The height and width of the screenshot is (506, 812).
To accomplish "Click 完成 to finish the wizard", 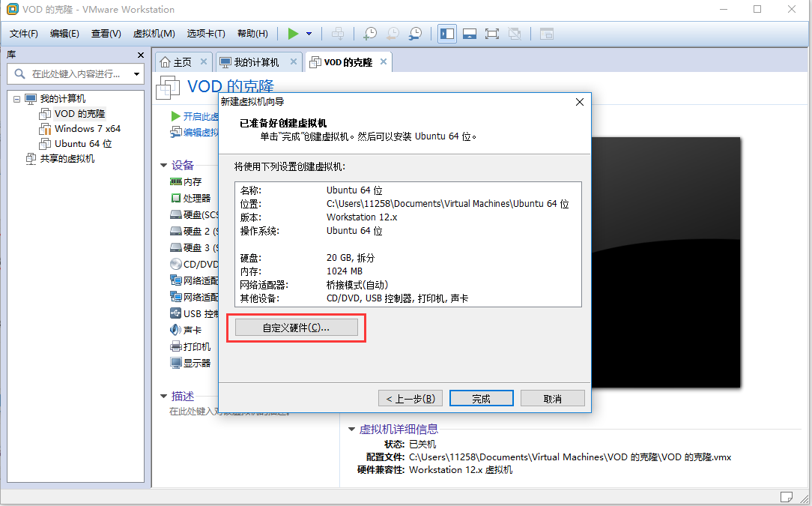I will 481,399.
